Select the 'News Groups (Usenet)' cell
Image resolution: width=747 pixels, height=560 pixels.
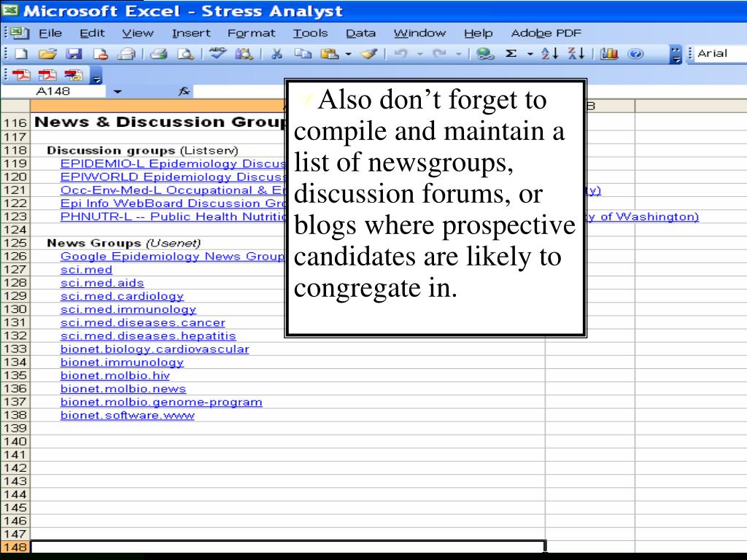coord(124,243)
